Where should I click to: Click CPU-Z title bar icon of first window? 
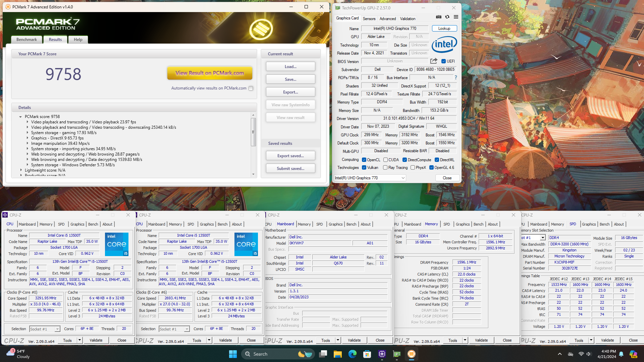click(x=5, y=215)
